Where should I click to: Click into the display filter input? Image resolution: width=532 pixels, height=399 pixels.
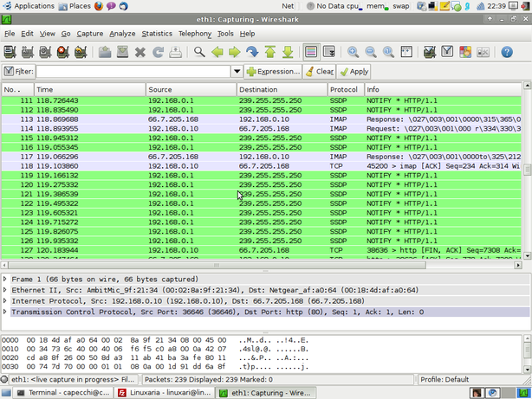[133, 72]
